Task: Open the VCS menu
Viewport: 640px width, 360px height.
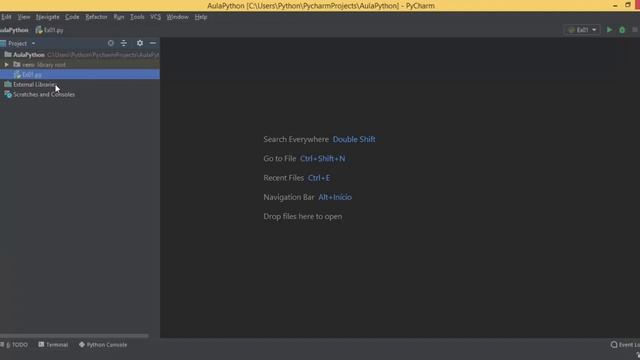Action: [x=156, y=17]
